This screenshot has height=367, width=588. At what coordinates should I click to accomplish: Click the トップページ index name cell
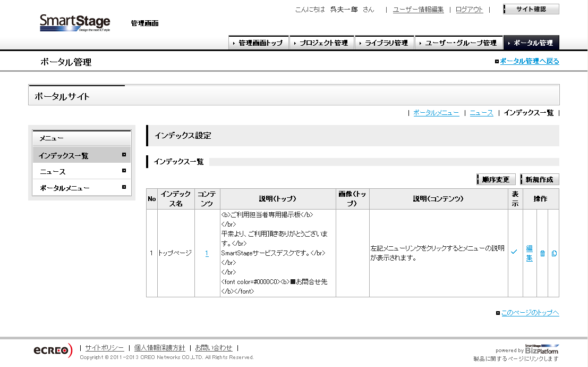[175, 253]
